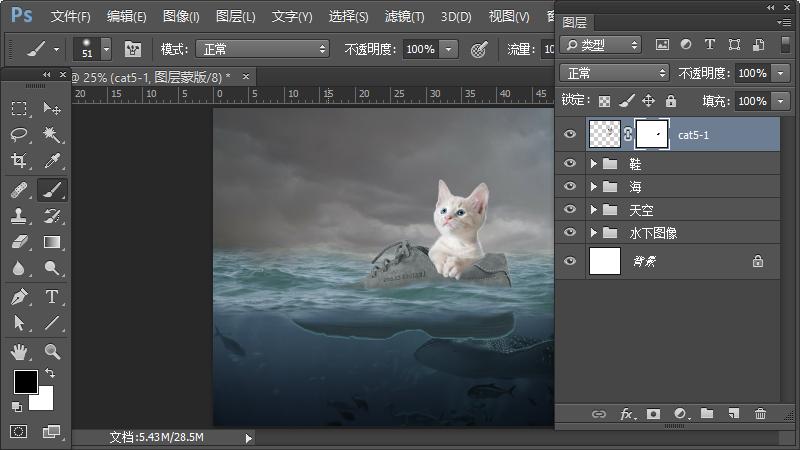
Task: Lock layer position
Action: (648, 101)
